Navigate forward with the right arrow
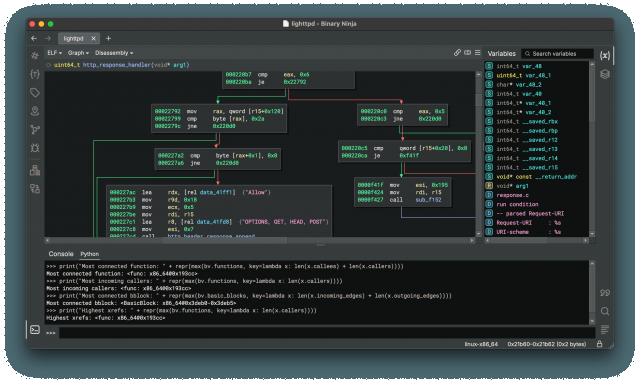The height and width of the screenshot is (383, 640). (48, 38)
